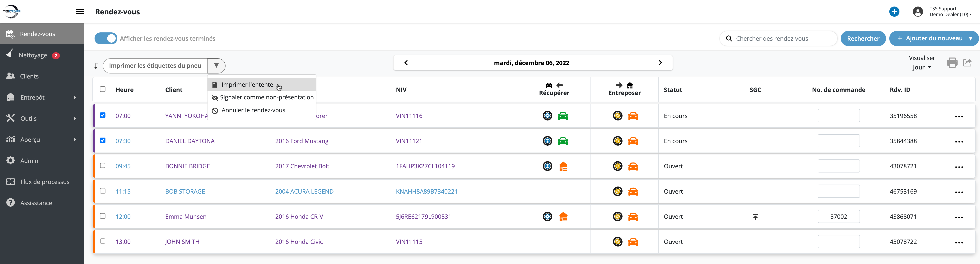
Task: Open the hamburger menu icon
Action: tap(80, 12)
